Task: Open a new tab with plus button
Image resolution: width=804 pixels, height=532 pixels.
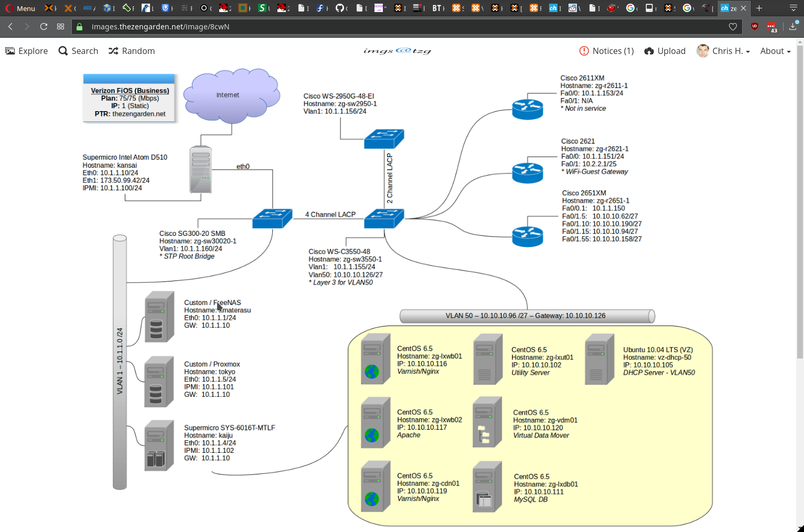Action: pyautogui.click(x=759, y=8)
